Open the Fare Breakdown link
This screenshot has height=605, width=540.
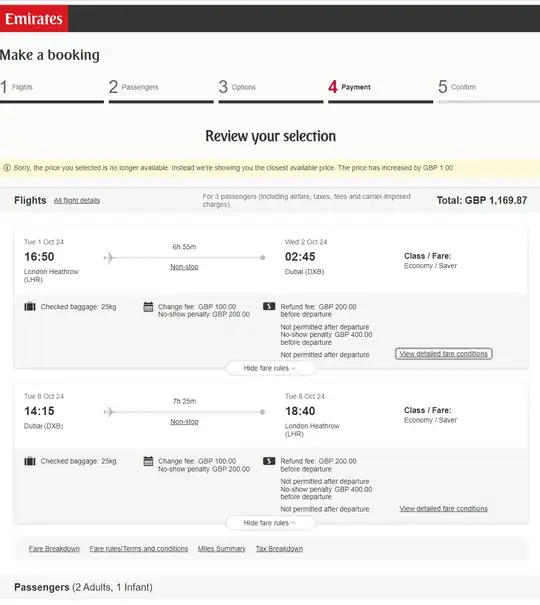(x=54, y=549)
